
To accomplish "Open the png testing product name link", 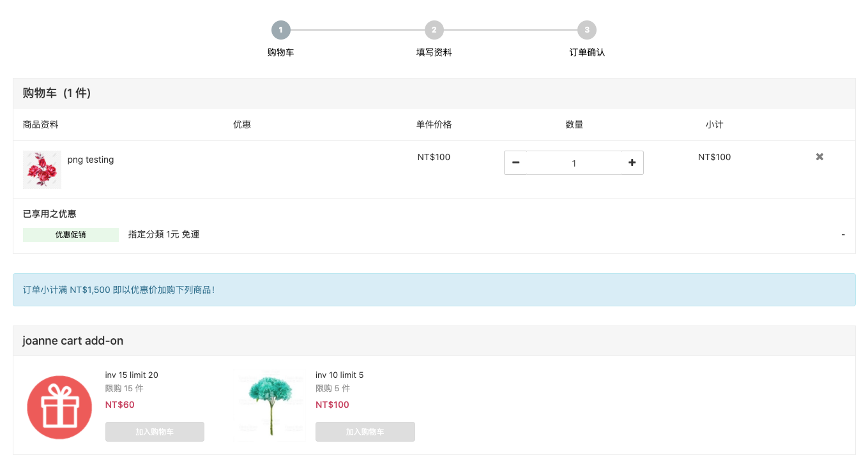I will click(91, 160).
